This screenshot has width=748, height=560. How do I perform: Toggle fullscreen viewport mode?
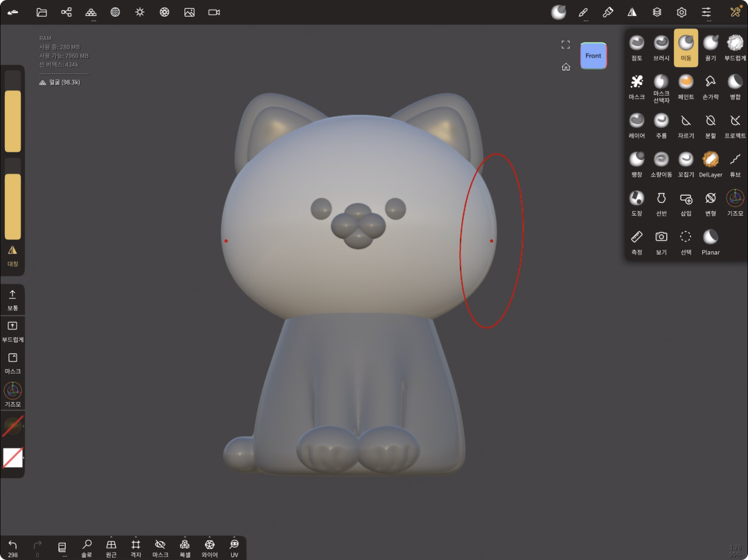[x=566, y=44]
